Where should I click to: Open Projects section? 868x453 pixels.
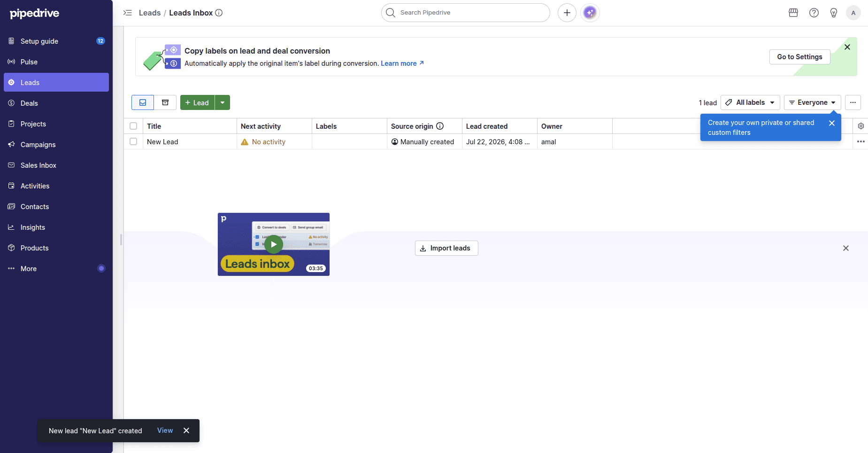[x=56, y=124]
